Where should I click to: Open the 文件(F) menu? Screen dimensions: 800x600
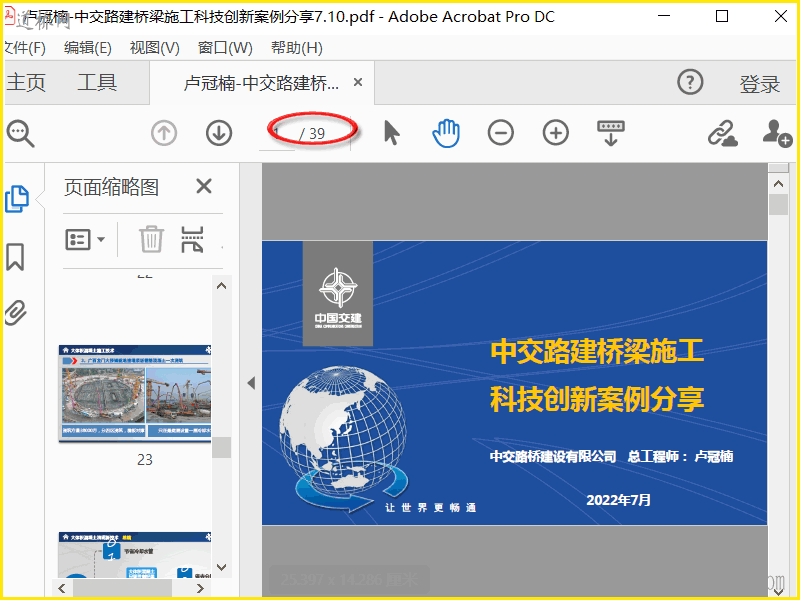click(x=24, y=48)
